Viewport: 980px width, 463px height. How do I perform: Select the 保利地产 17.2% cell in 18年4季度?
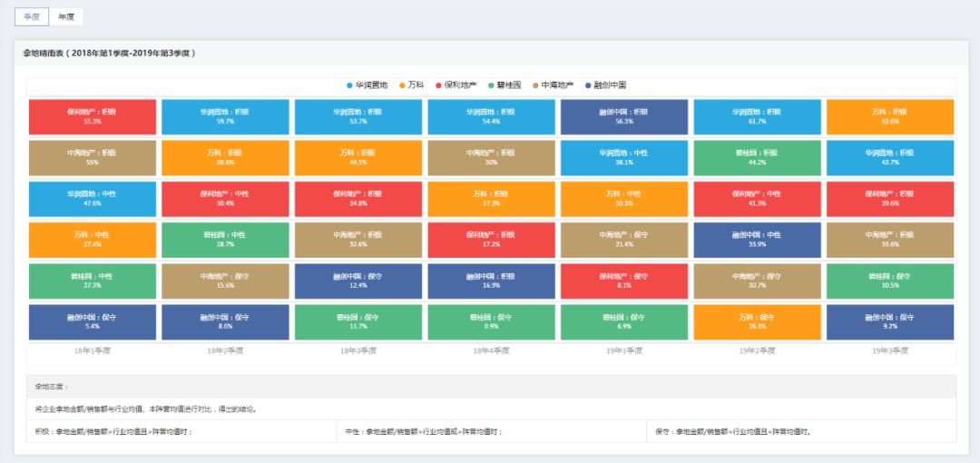point(491,241)
